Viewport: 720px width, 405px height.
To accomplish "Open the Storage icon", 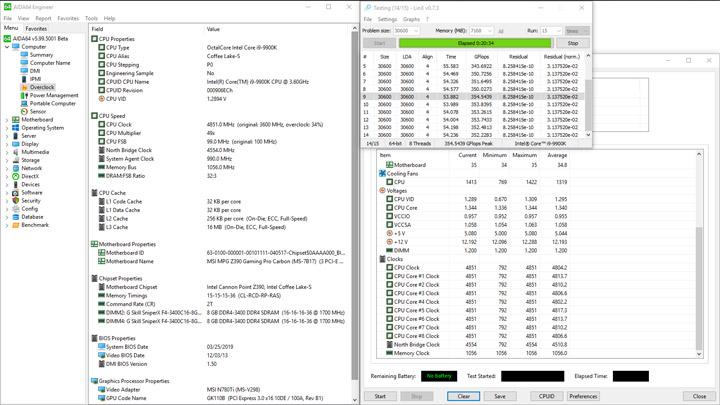I will [x=16, y=160].
